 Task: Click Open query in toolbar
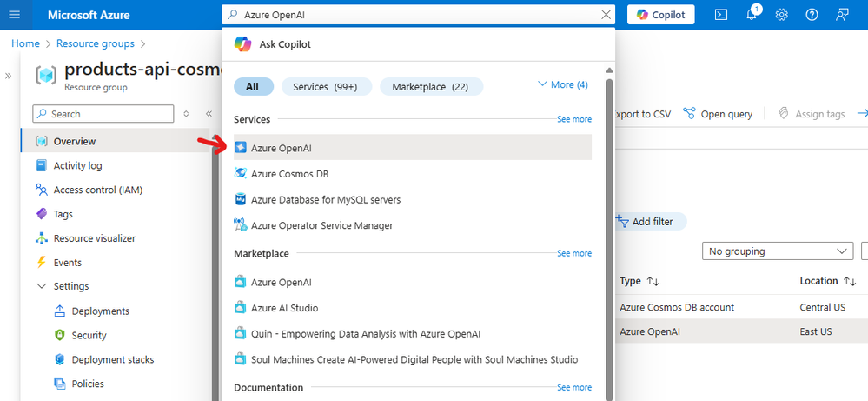pos(718,114)
